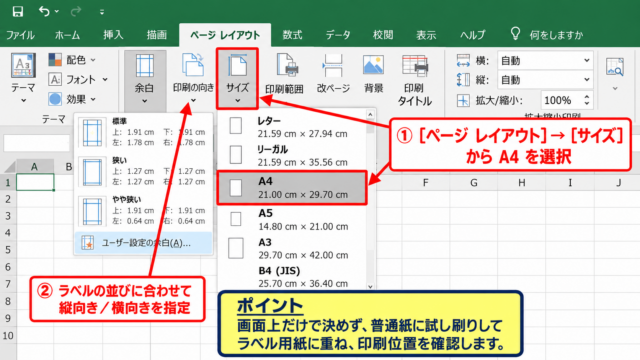640x360 pixels.
Task: Click the column I header
Action: pyautogui.click(x=570, y=182)
